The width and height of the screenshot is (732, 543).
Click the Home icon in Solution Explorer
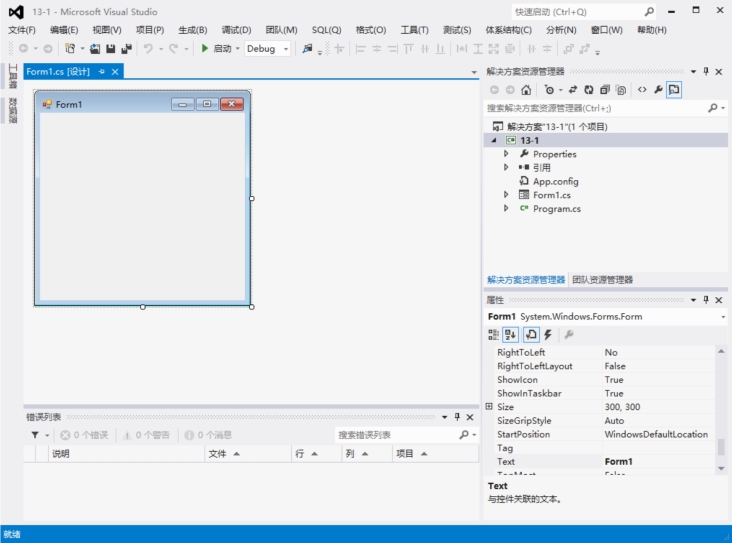point(526,90)
